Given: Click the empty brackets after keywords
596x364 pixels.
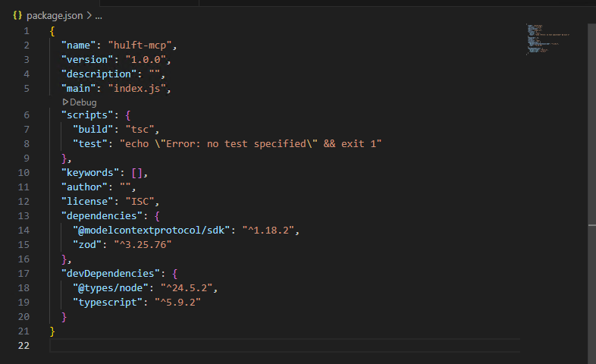Looking at the screenshot, I should (x=136, y=173).
